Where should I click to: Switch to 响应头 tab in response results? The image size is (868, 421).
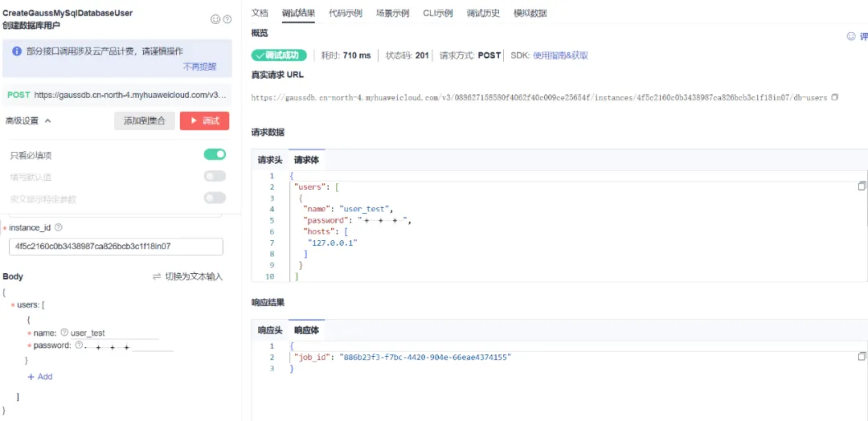[x=269, y=330]
